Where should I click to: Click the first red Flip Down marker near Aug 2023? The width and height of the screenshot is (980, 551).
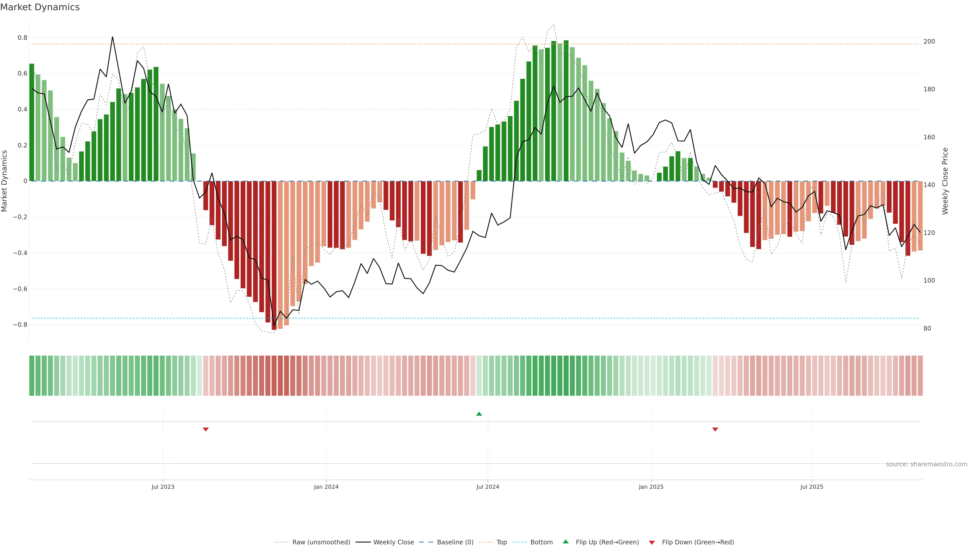[x=206, y=429]
